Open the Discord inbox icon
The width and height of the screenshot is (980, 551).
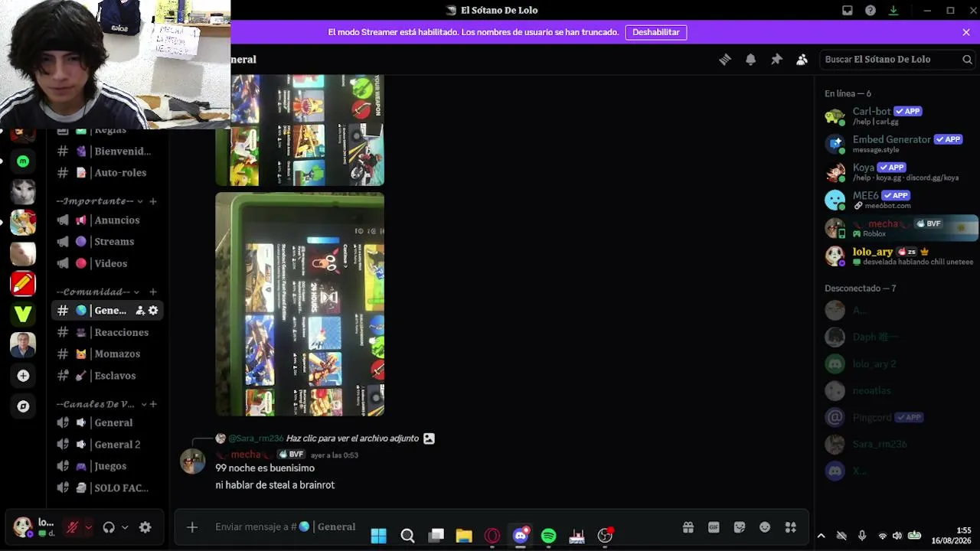[x=848, y=11]
